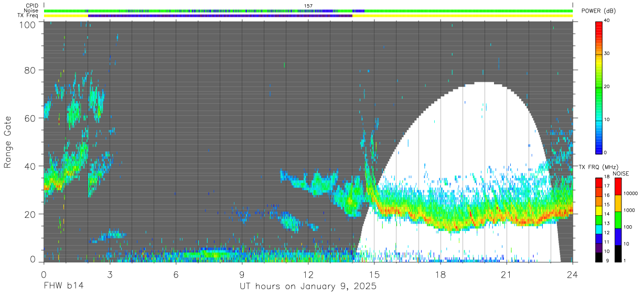
Task: Click the 11 label on the TX FRQ legend
Action: (607, 242)
